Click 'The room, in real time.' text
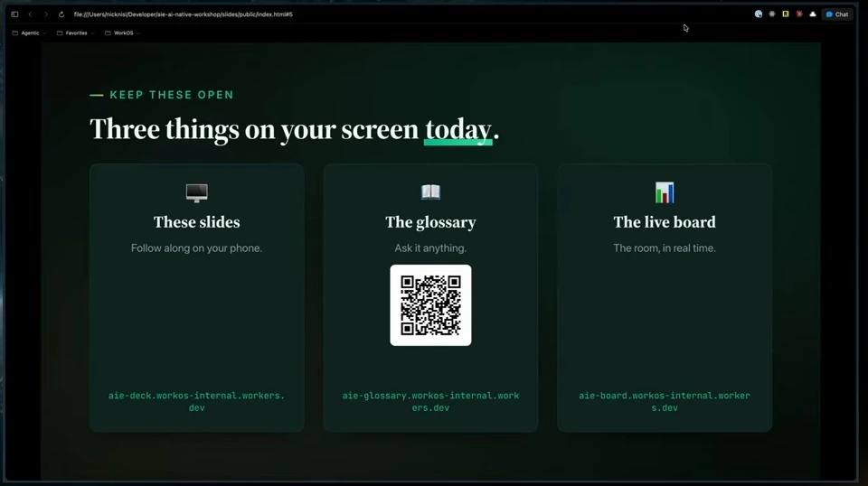 click(x=665, y=248)
